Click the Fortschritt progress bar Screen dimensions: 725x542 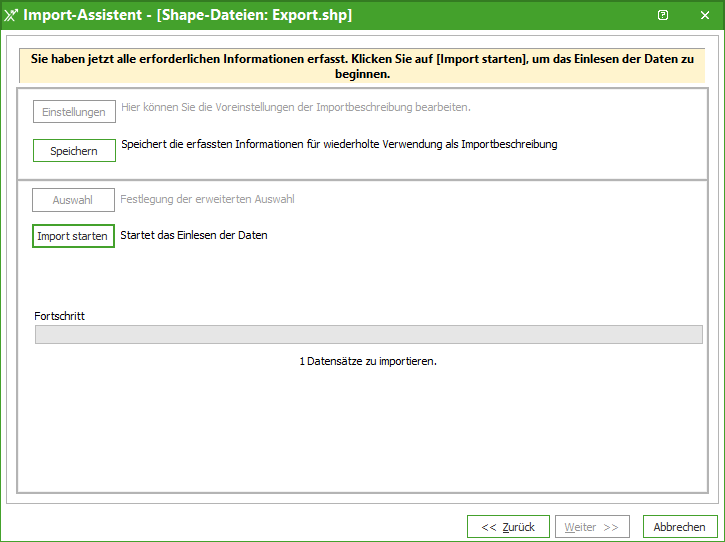point(369,334)
